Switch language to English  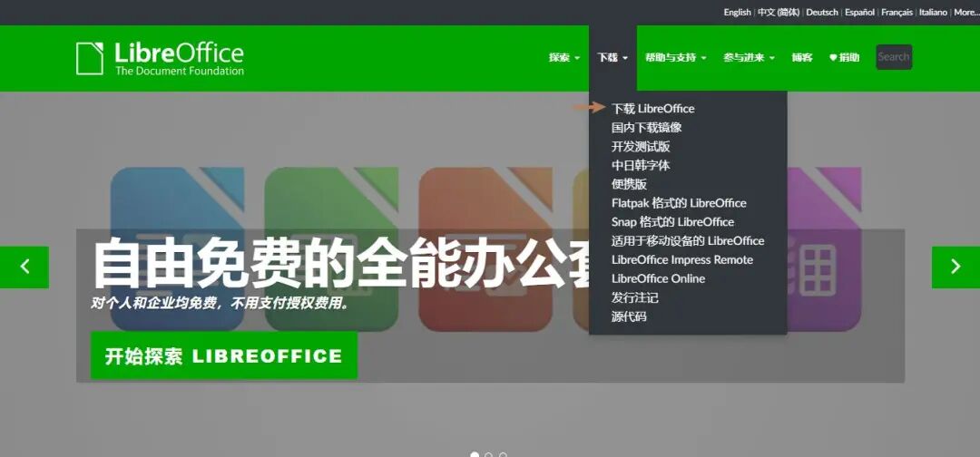[x=738, y=13]
